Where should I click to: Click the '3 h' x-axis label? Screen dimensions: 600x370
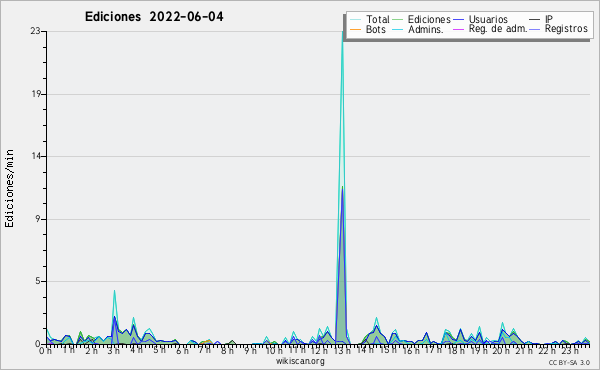[113, 350]
